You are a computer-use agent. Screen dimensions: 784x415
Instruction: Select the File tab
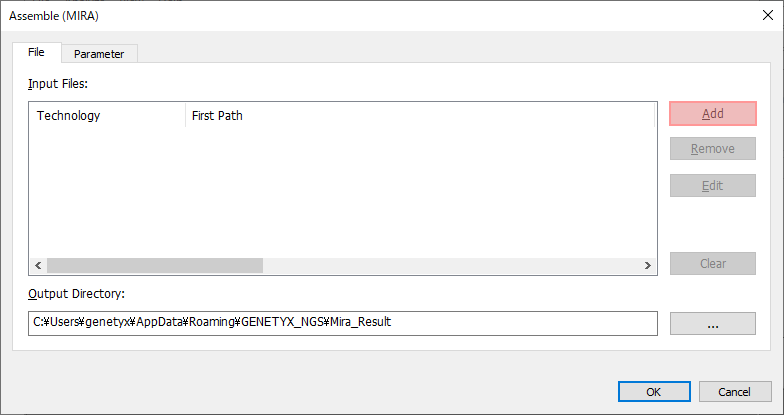(36, 52)
